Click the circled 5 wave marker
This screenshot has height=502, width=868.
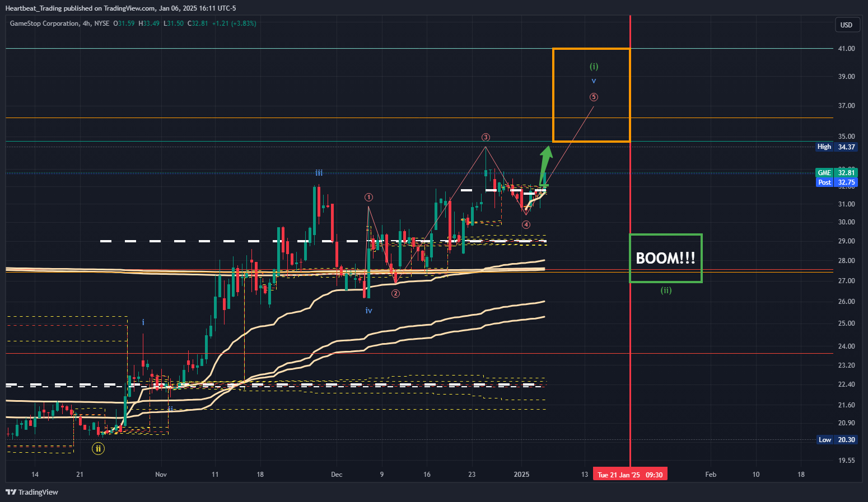[594, 97]
